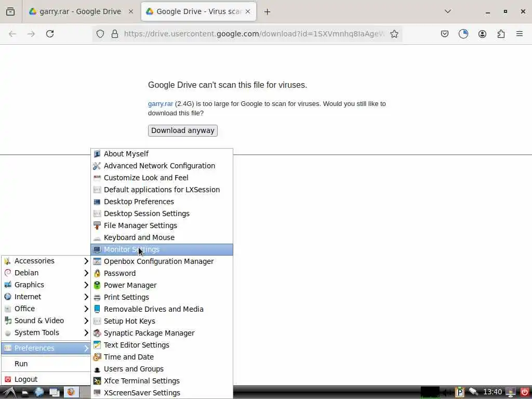The height and width of the screenshot is (399, 532).
Task: Click Keyboard and Mouse icon
Action: (x=97, y=237)
